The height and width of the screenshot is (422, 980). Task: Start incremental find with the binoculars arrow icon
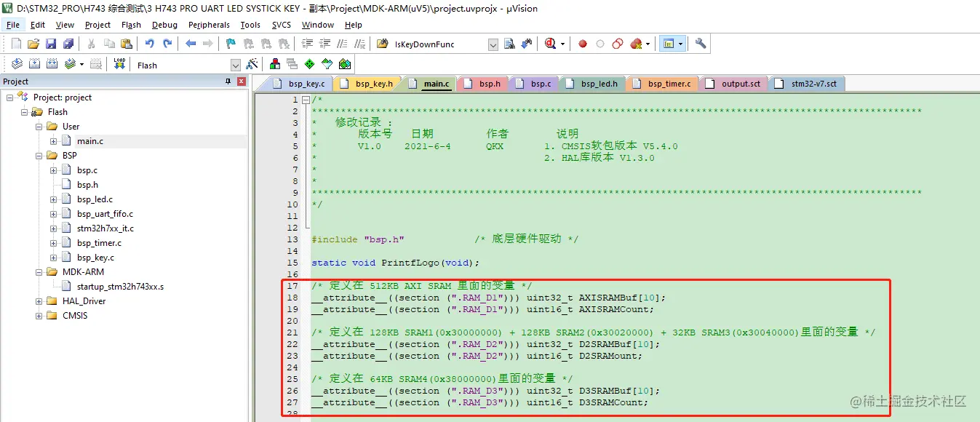pyautogui.click(x=526, y=44)
